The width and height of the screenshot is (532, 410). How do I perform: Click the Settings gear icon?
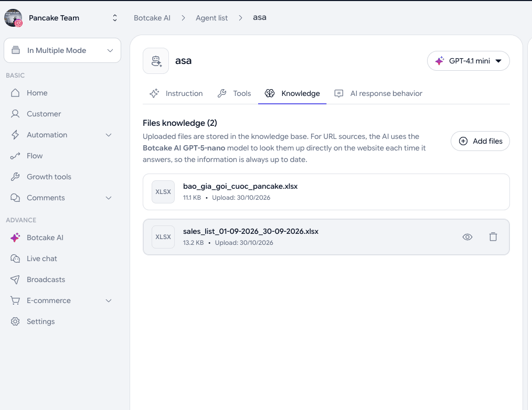[x=15, y=321]
